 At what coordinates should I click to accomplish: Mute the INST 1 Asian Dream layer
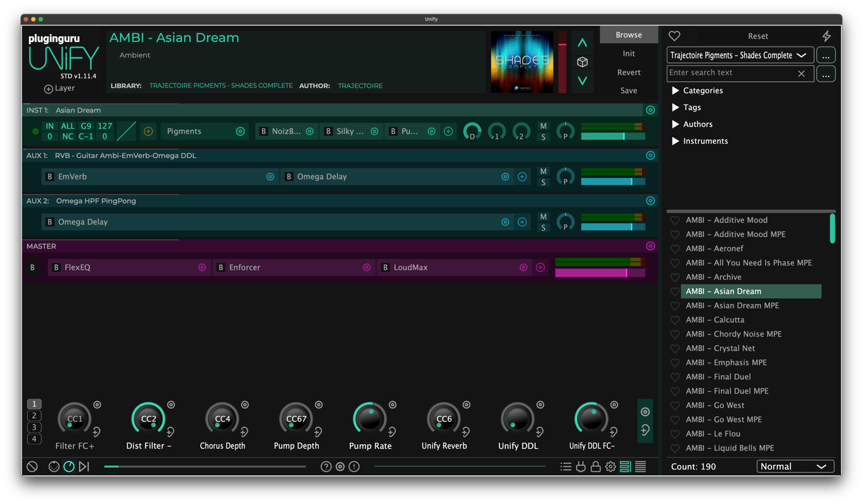[543, 126]
